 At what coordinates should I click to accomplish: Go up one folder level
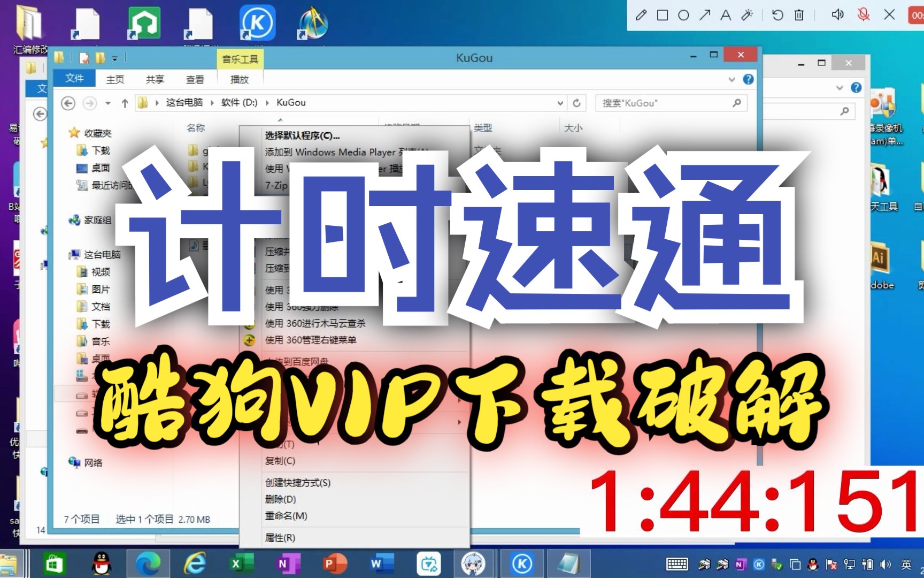(125, 103)
